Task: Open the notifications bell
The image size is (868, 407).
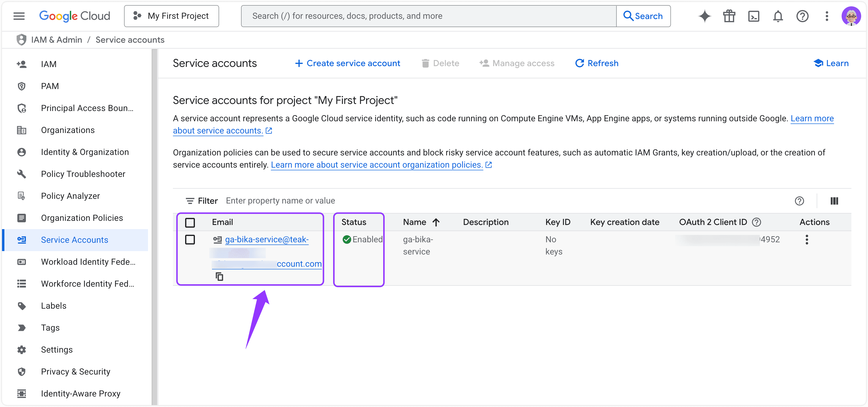Action: pyautogui.click(x=778, y=16)
